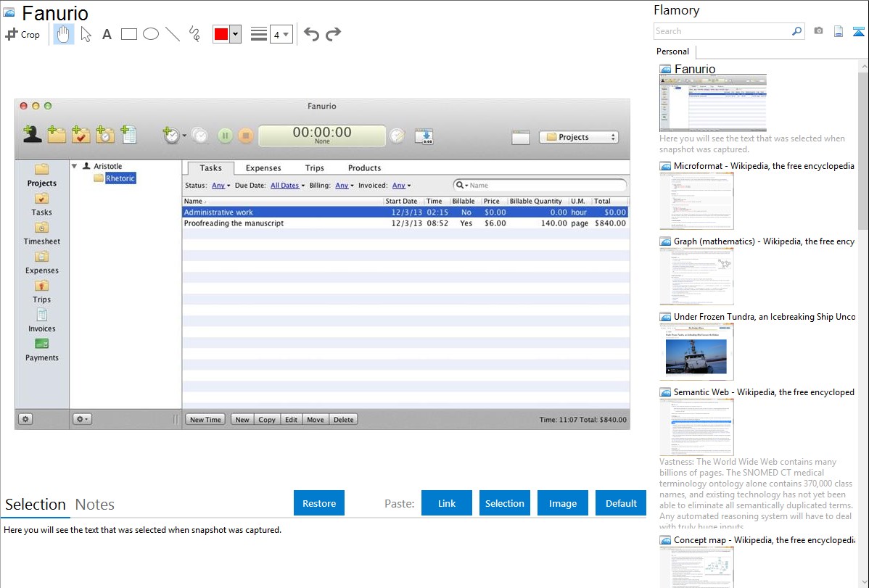Select the Proofreading the manuscript row

pos(405,223)
